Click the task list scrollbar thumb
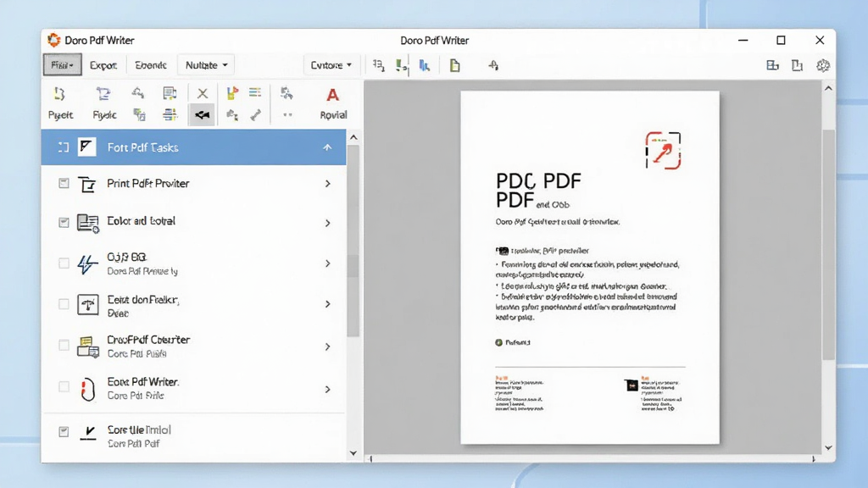This screenshot has height=488, width=868. pyautogui.click(x=353, y=241)
